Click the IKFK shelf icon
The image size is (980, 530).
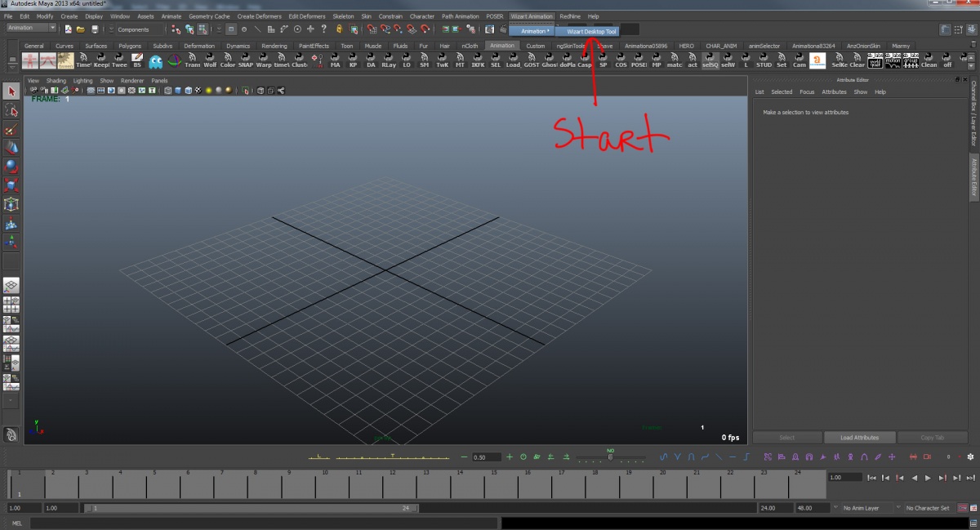coord(479,60)
